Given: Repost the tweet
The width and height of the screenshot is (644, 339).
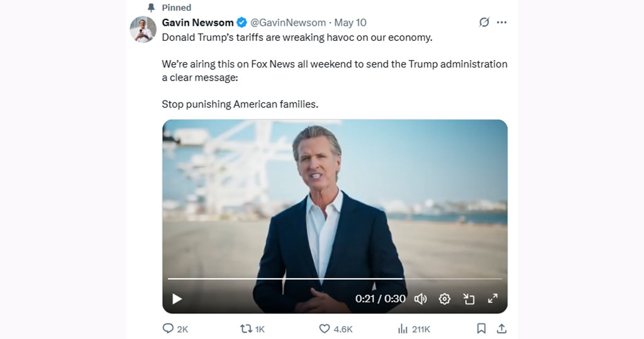Looking at the screenshot, I should 247,328.
